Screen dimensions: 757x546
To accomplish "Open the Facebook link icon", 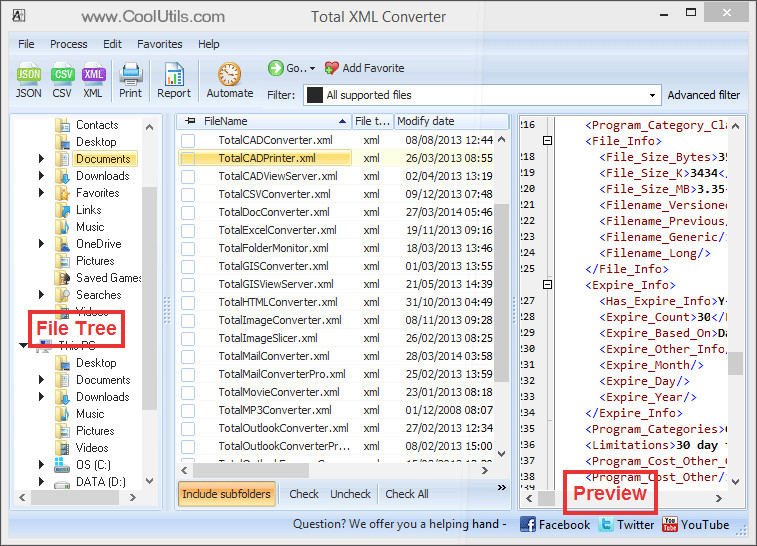I will pyautogui.click(x=528, y=524).
